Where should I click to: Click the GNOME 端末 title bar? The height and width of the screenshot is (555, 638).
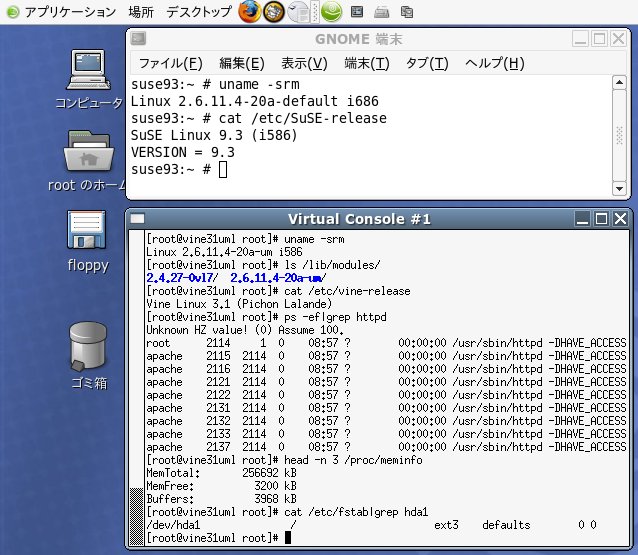tap(358, 39)
